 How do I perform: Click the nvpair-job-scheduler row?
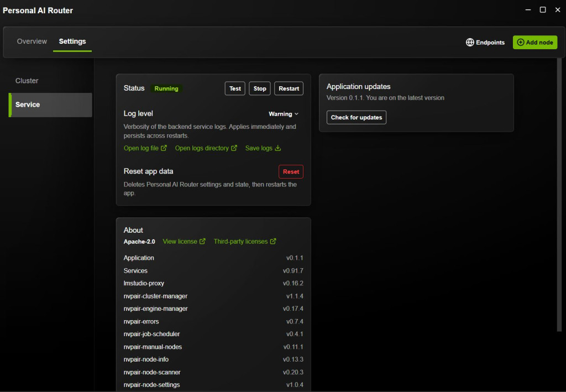pos(213,334)
